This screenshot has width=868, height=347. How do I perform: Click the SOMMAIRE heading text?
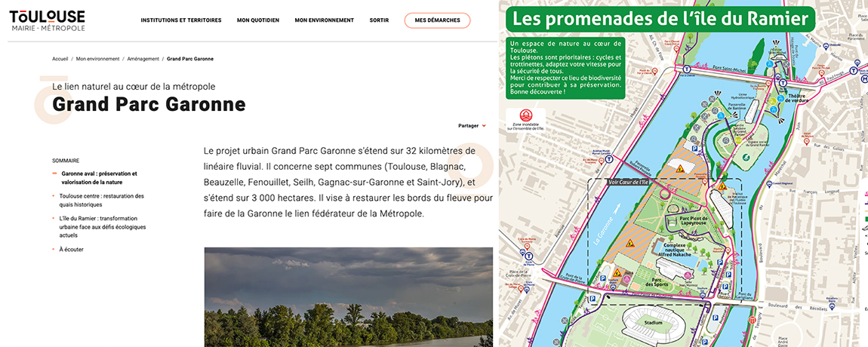(x=66, y=161)
